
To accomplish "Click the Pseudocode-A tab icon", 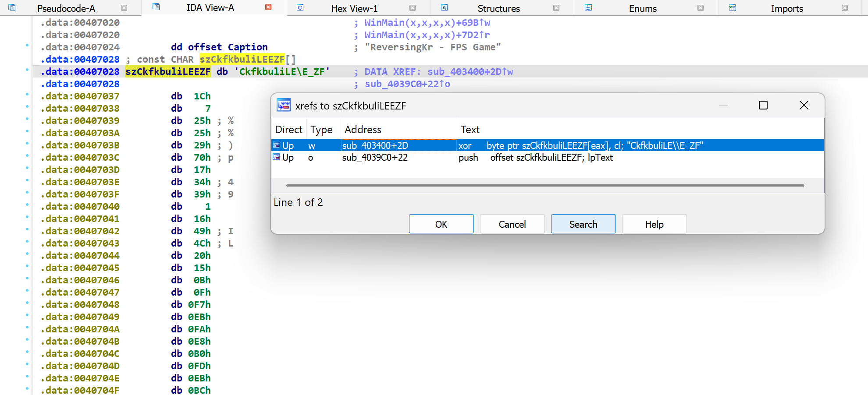I will point(12,7).
